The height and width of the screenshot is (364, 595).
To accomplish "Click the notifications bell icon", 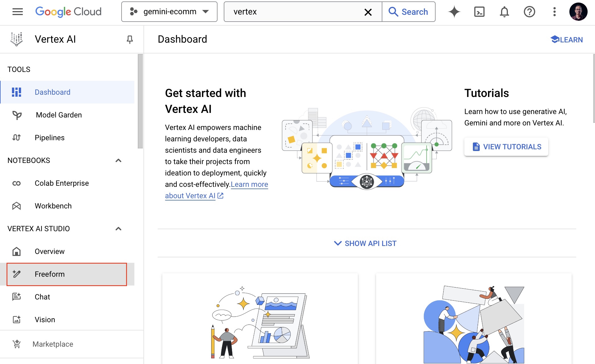I will (504, 12).
